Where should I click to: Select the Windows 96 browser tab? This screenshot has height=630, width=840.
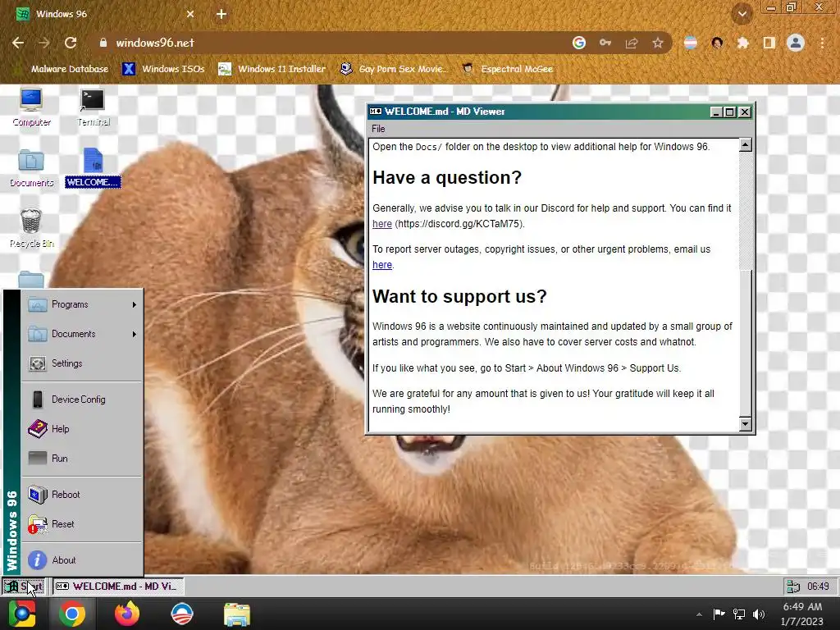[106, 15]
